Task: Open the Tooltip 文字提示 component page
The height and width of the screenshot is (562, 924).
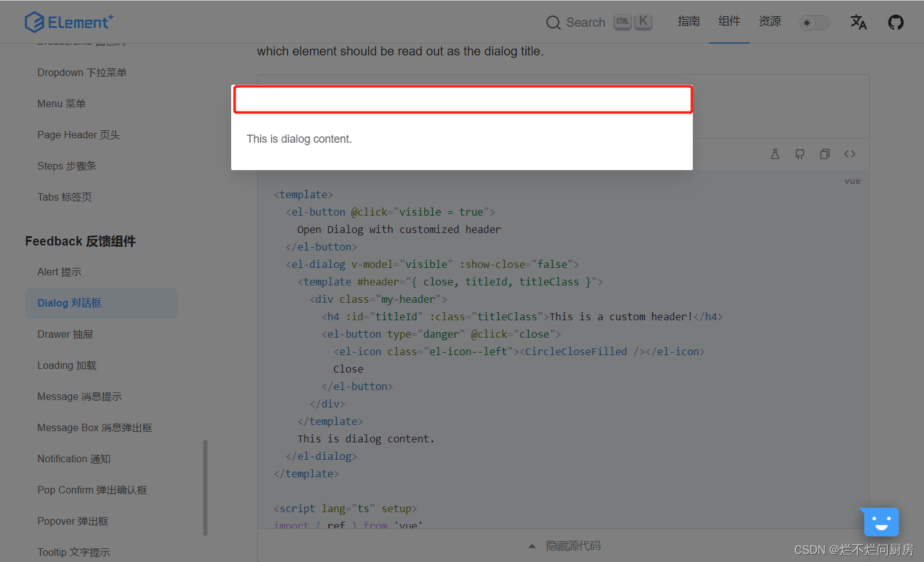Action: pos(74,552)
